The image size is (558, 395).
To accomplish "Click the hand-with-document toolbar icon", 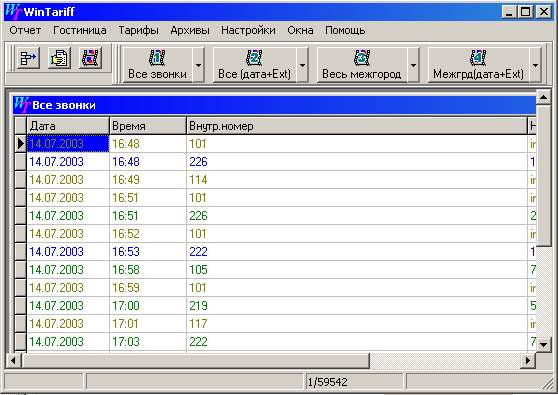I will coord(59,58).
